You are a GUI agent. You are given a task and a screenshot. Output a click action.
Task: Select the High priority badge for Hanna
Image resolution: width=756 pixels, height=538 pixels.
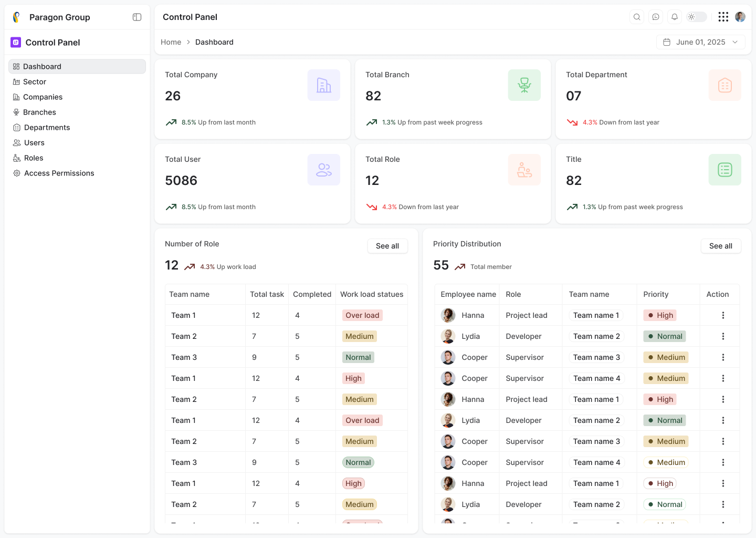[x=659, y=315]
